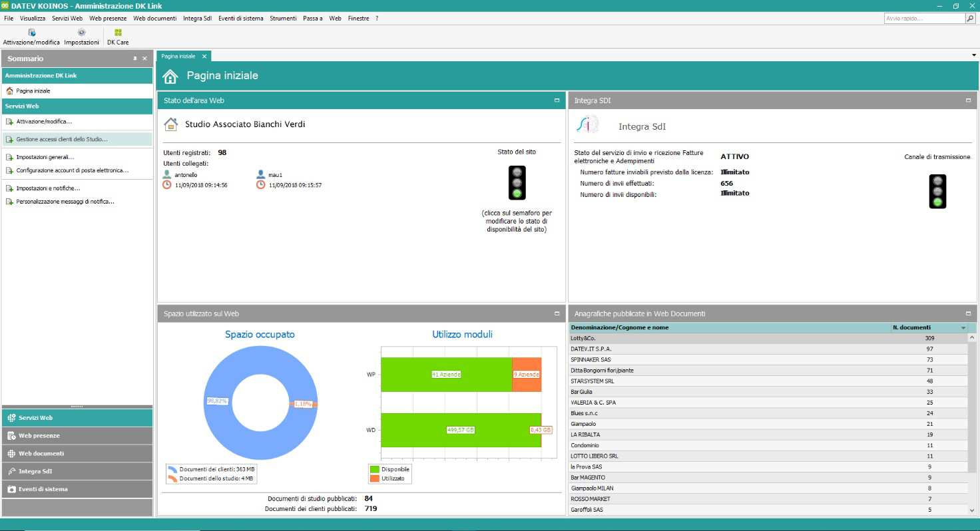Click the Attivazione/modifica toolbar icon
Viewport: 980px width, 531px height.
(x=32, y=32)
